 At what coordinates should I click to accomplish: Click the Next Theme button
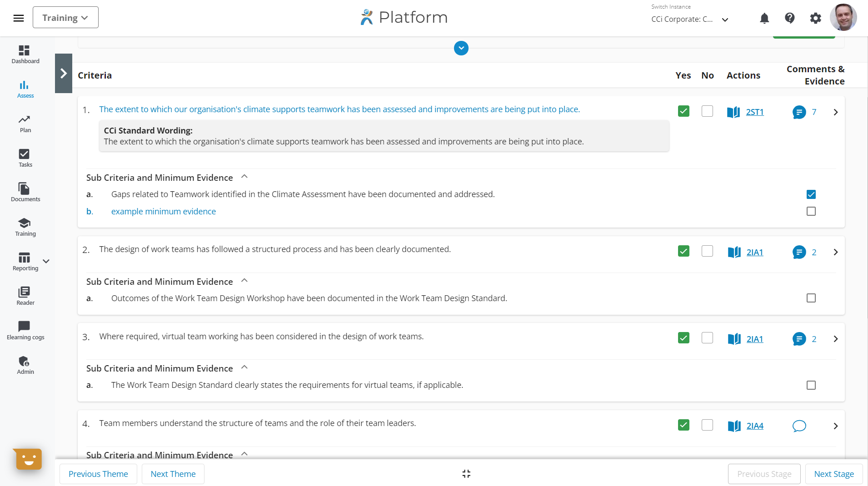pos(173,474)
